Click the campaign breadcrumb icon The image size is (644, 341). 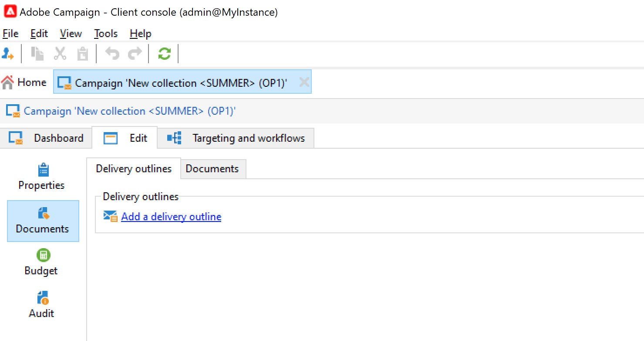pos(13,111)
